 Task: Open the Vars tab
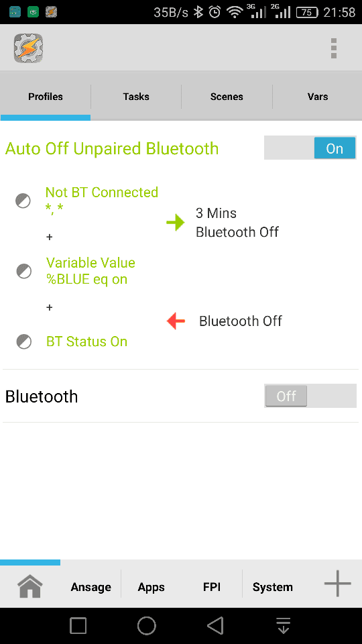pos(318,97)
